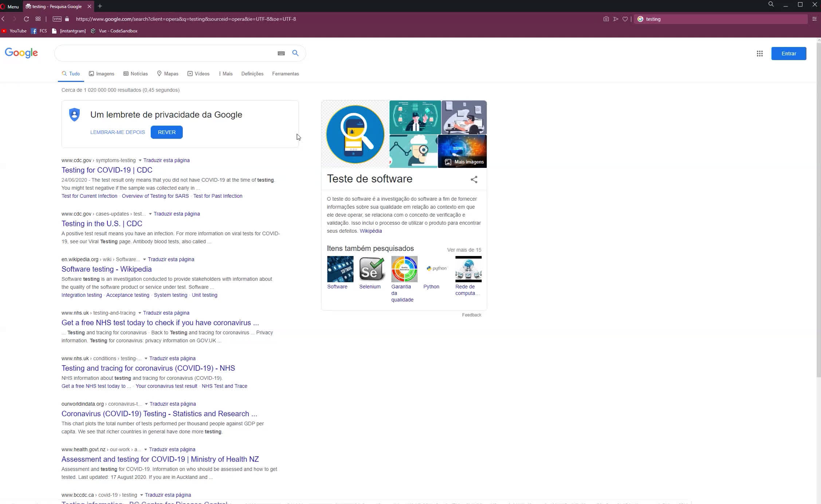Switch to the Vídeos tab
Screen dimensions: 821x504
[x=199, y=74]
